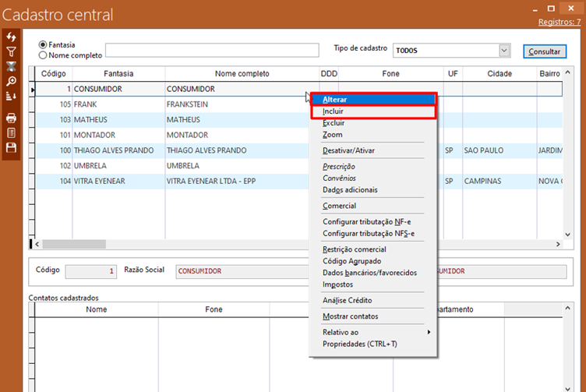Click the horizontal scrollbar thumb under the grid
Screen dimensions: 586x392
pyautogui.click(x=74, y=244)
